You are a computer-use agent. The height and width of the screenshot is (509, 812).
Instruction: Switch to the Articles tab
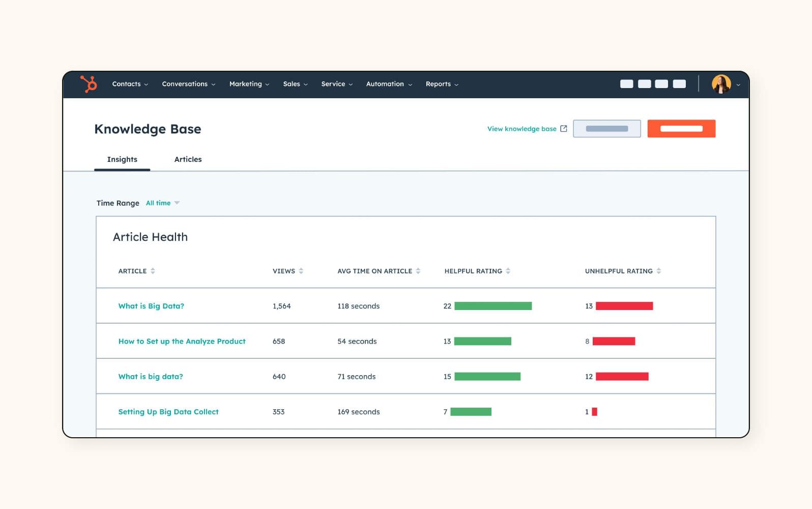188,159
